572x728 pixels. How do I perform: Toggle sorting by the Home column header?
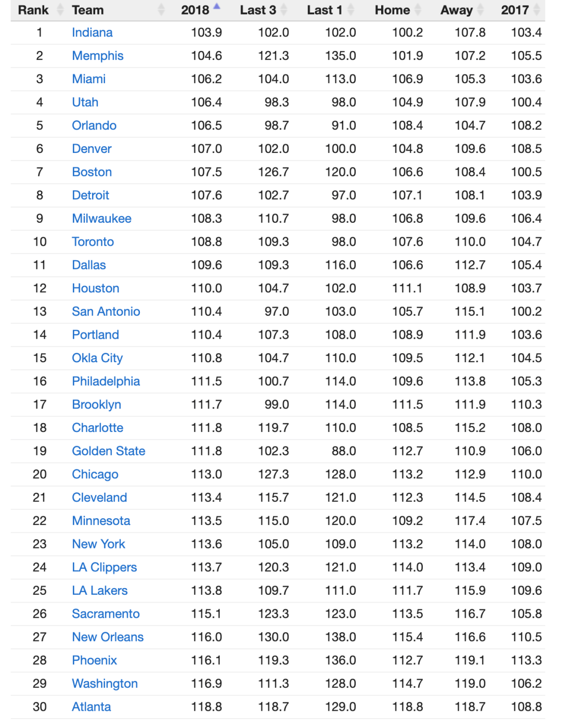point(393,9)
